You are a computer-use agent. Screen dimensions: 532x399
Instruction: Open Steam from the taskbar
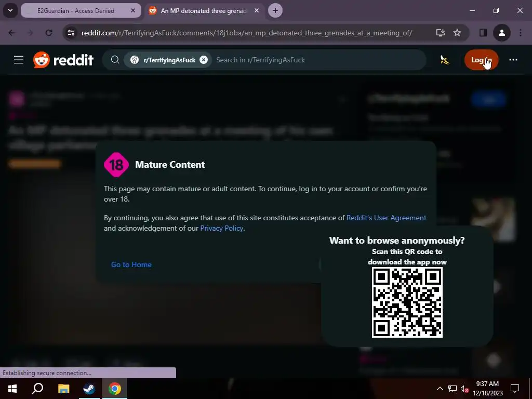(x=89, y=389)
